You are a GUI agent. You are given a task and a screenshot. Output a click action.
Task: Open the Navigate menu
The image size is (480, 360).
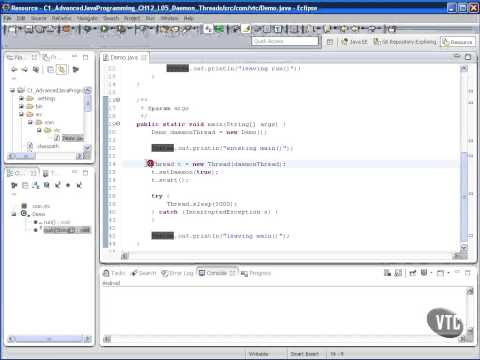[x=87, y=18]
